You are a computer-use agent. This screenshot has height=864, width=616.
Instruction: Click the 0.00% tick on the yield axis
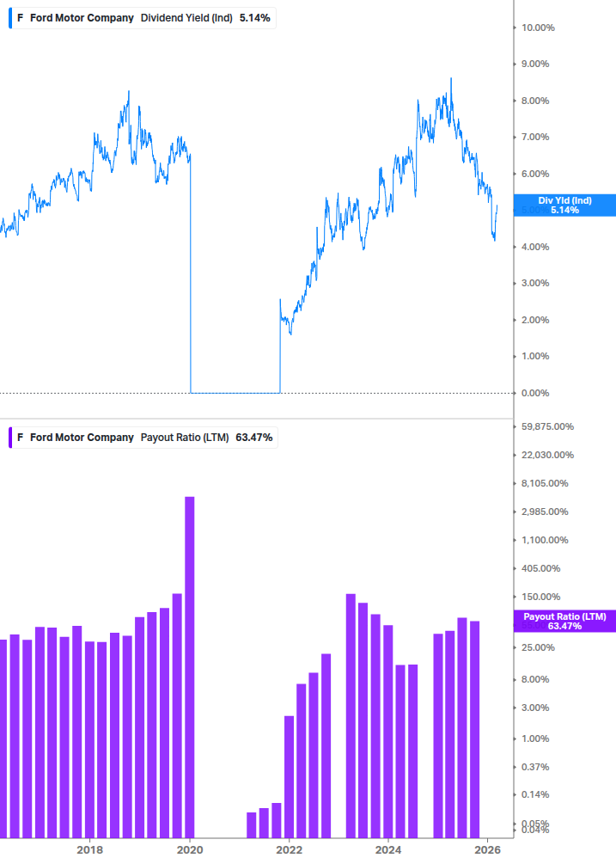(535, 393)
